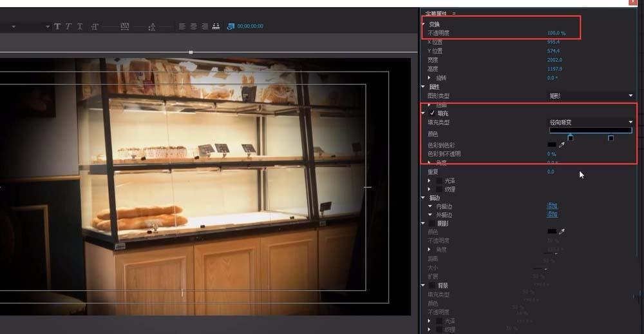
Task: Click 添加 link beside 内描边
Action: click(x=552, y=206)
